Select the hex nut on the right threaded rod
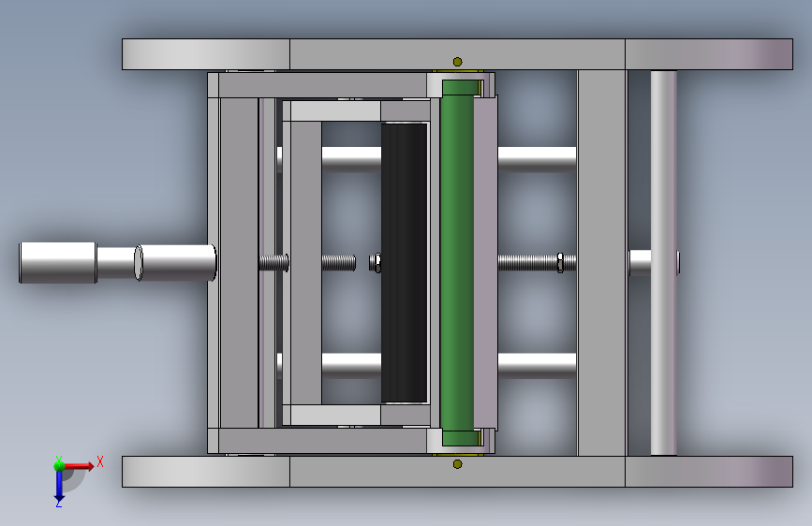The height and width of the screenshot is (526, 812). tap(560, 263)
